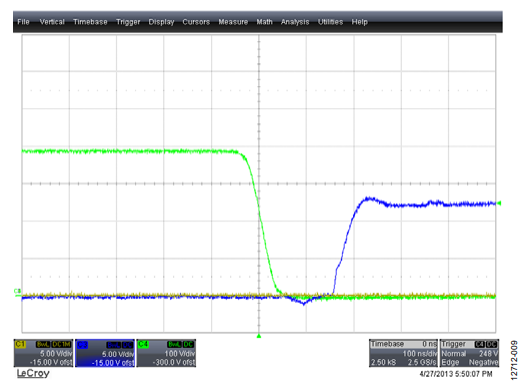Click the green C4 channel descriptor box
523x385 pixels.
pos(166,353)
